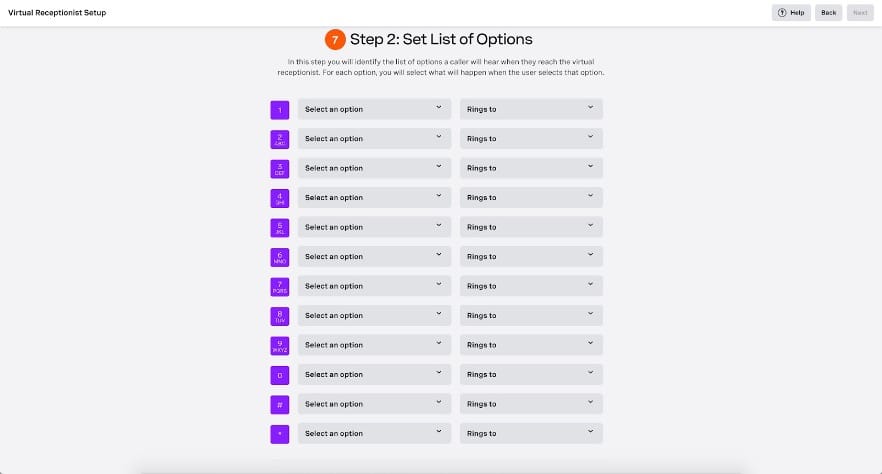Image resolution: width=882 pixels, height=474 pixels.
Task: Click the keypad pound (#) key icon
Action: [x=280, y=405]
